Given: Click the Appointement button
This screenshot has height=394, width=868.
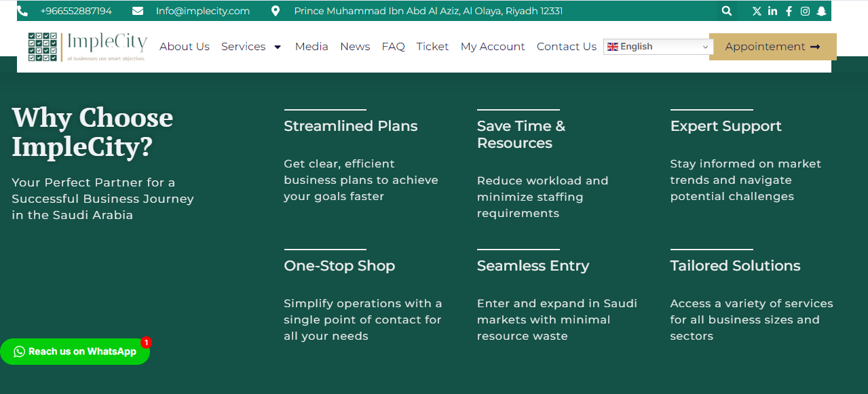Looking at the screenshot, I should click(x=773, y=47).
